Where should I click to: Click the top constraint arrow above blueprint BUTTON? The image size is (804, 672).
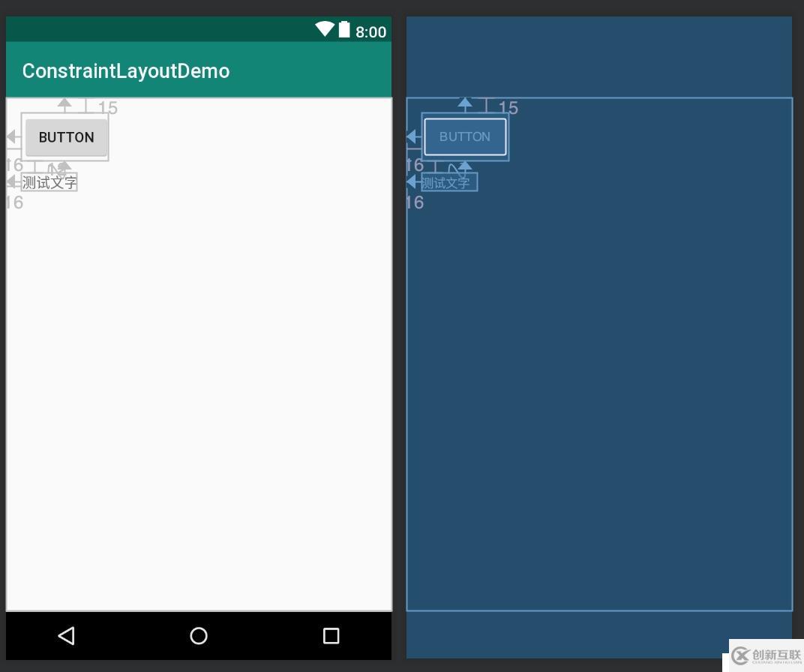(465, 103)
